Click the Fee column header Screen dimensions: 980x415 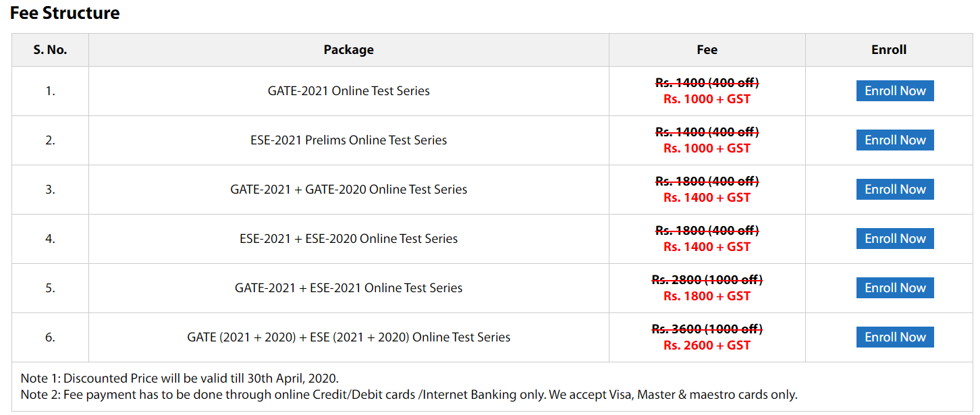tap(706, 49)
